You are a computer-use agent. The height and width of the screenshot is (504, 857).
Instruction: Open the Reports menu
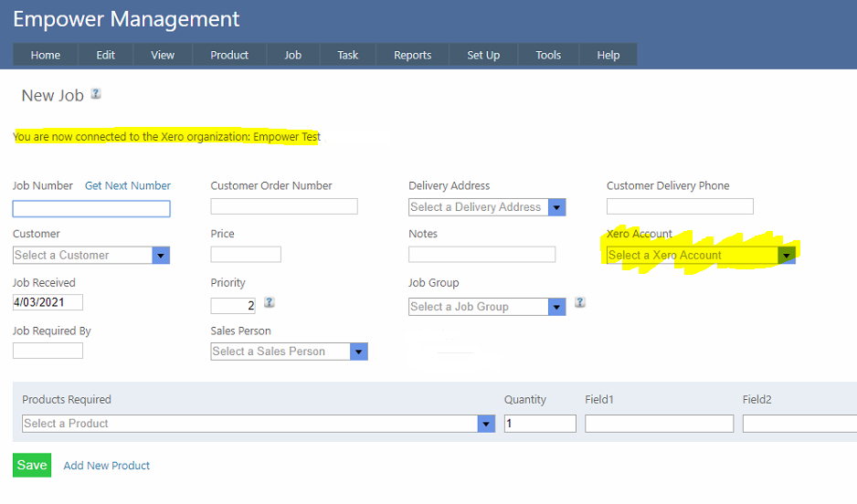coord(412,55)
